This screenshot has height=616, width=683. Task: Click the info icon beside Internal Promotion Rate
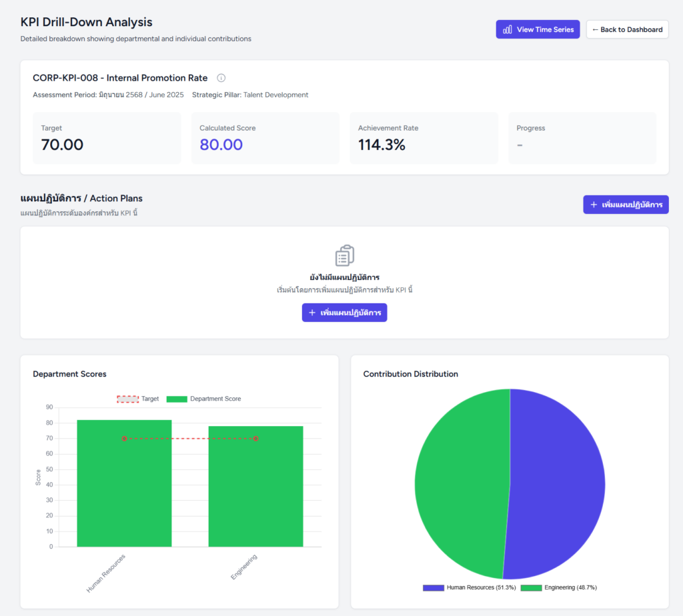[x=221, y=78]
